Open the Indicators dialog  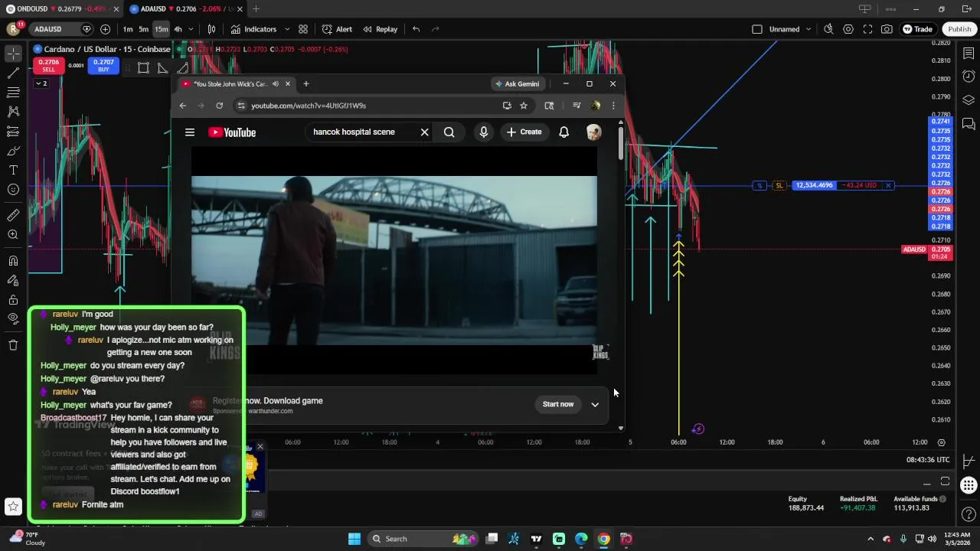coord(253,29)
